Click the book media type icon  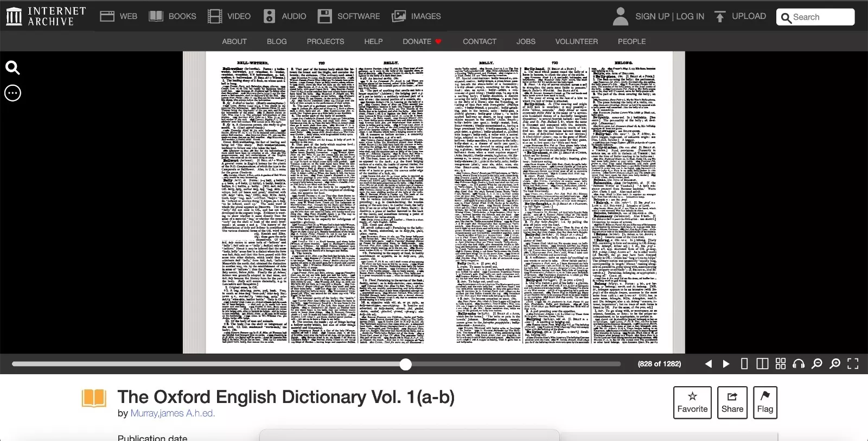(x=94, y=398)
